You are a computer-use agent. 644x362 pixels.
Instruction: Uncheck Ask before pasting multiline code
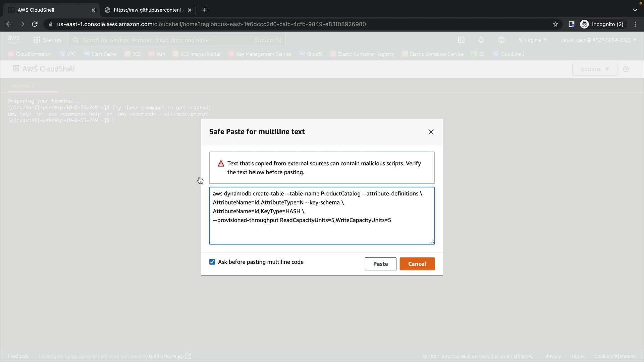(212, 262)
